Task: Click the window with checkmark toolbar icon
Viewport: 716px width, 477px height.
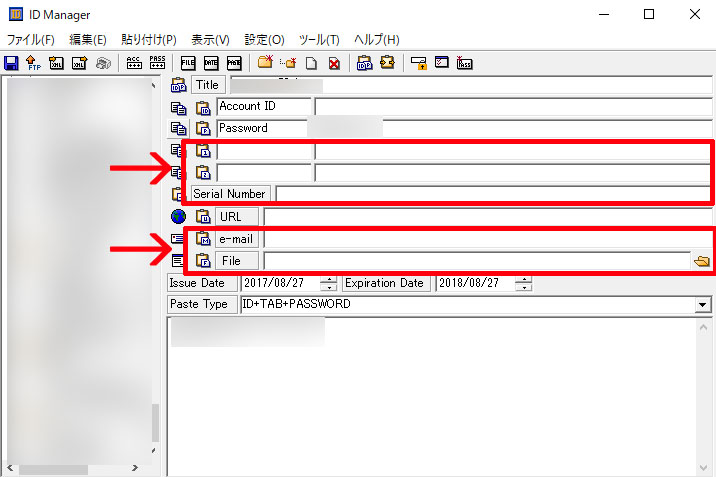Action: [x=442, y=62]
